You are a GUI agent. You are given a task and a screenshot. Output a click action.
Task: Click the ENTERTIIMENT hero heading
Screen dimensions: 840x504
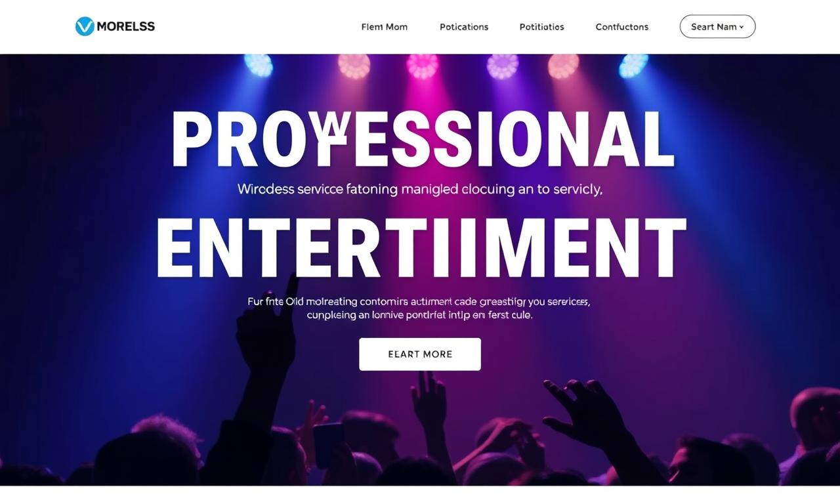coord(421,248)
